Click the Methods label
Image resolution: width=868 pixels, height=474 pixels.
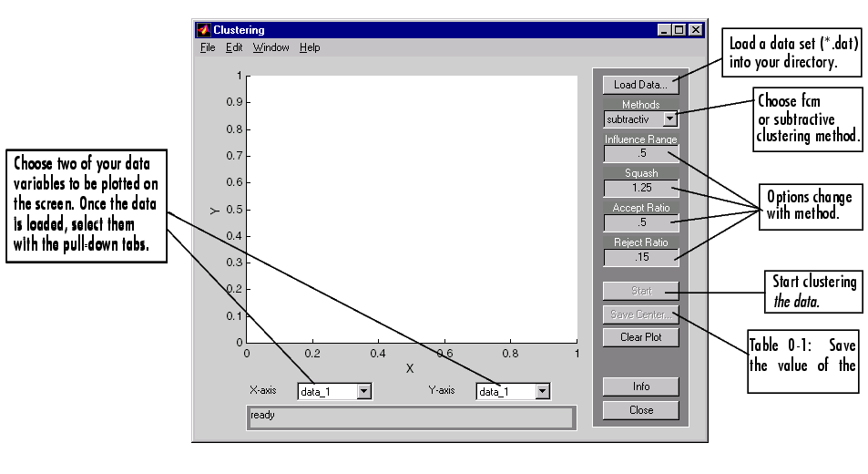[x=641, y=105]
